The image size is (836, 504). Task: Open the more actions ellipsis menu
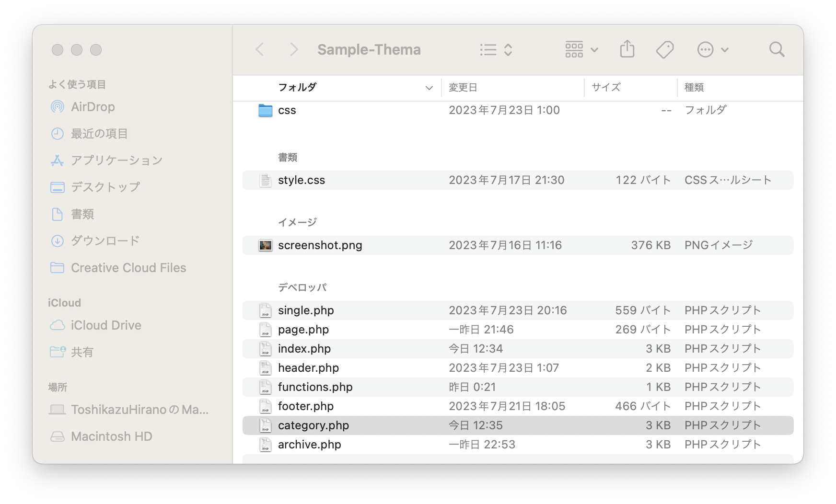(x=712, y=49)
